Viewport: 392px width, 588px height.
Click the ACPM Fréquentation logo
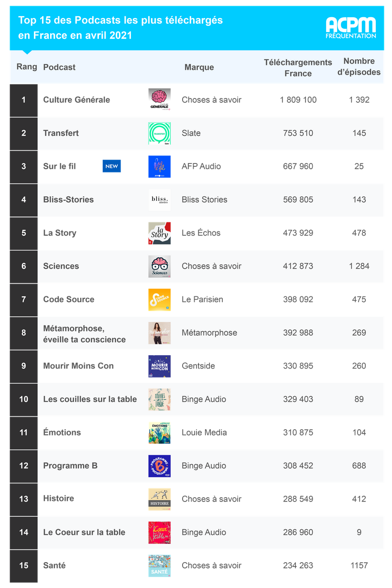coord(350,28)
